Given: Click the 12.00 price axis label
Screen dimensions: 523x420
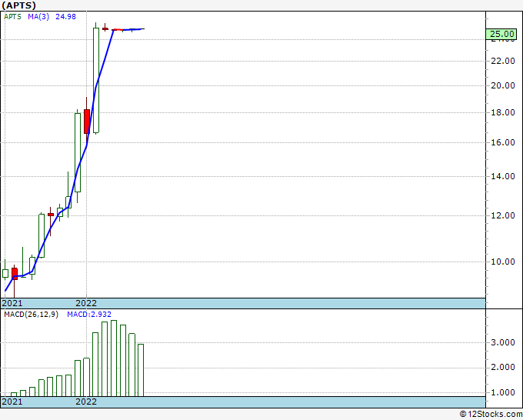Looking at the screenshot, I should tap(503, 215).
